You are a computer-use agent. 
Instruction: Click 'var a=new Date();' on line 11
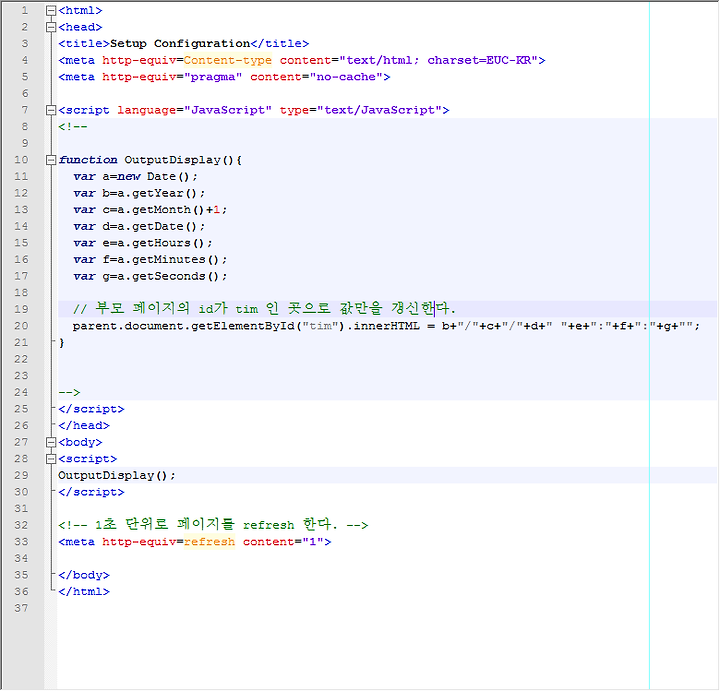[135, 176]
